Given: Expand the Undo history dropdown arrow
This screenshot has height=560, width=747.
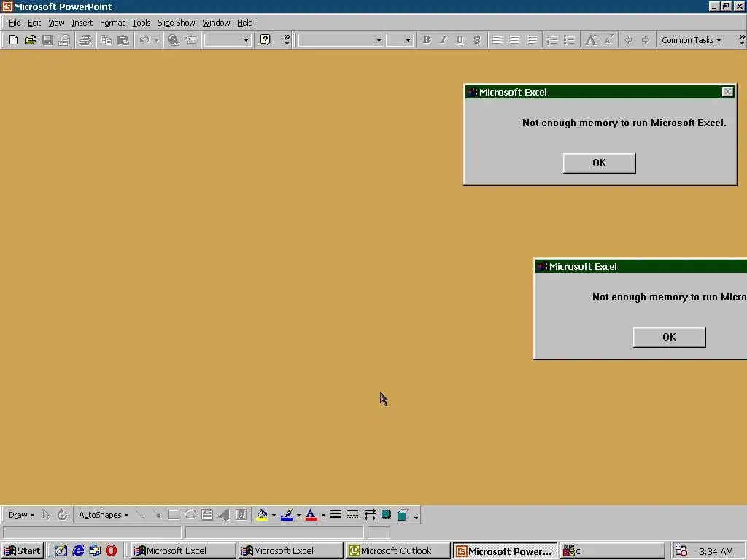Looking at the screenshot, I should (157, 41).
